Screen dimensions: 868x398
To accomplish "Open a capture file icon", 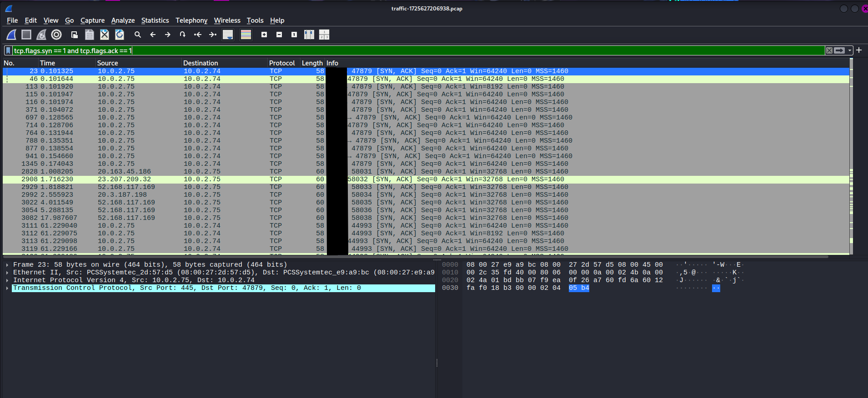I will (75, 35).
